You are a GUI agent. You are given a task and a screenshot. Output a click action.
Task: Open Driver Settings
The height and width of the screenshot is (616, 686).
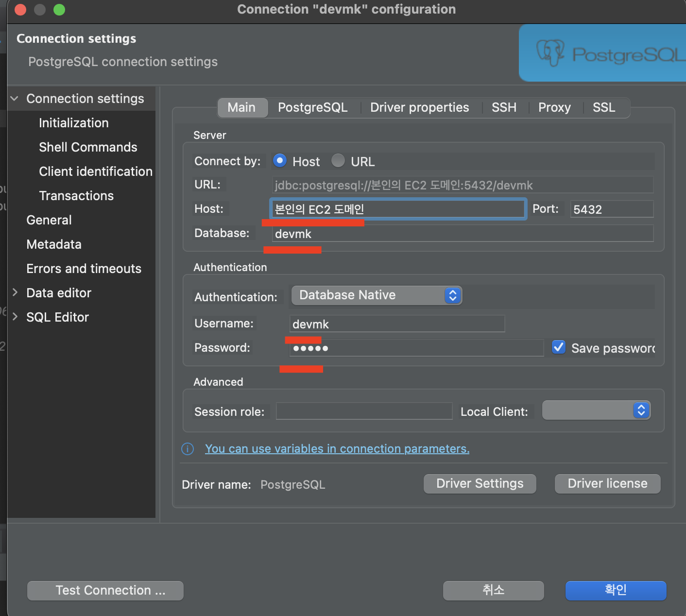[x=480, y=484]
